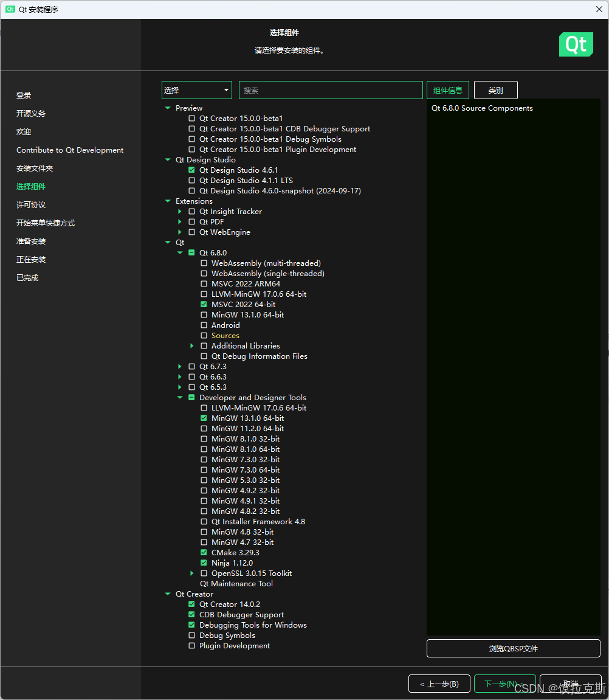Select Qt Design Studio 4.6.0-snapshot row
This screenshot has width=609, height=700.
click(280, 190)
